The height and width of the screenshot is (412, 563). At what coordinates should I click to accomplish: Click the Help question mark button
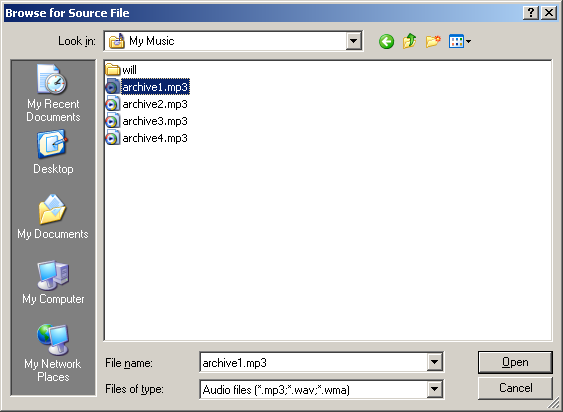531,13
